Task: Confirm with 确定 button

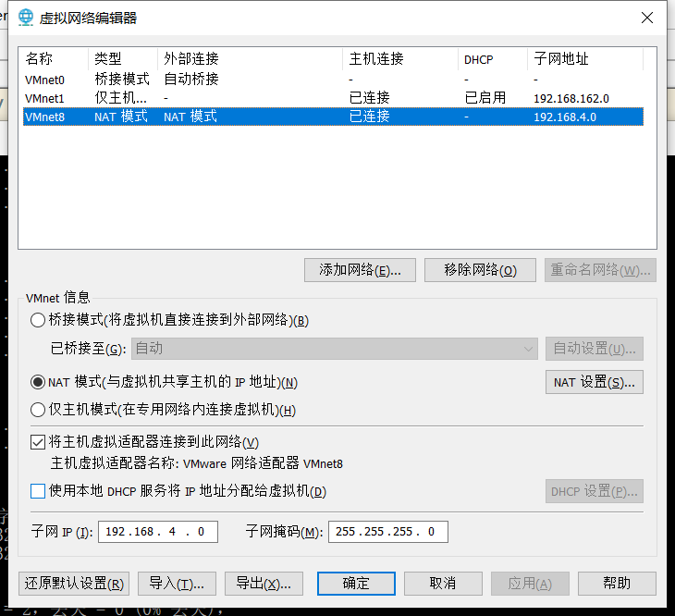Action: tap(356, 584)
